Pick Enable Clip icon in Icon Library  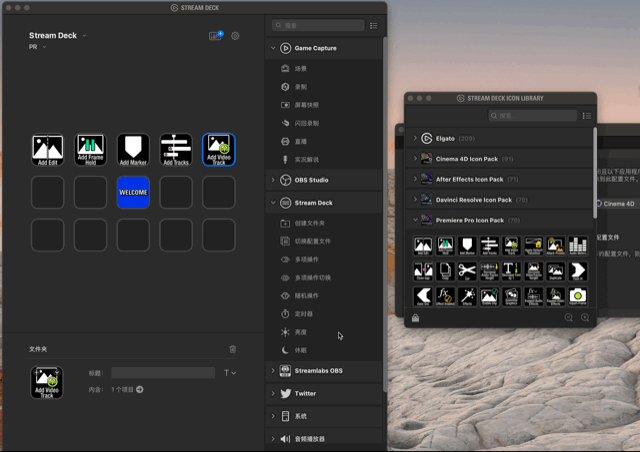pyautogui.click(x=489, y=296)
